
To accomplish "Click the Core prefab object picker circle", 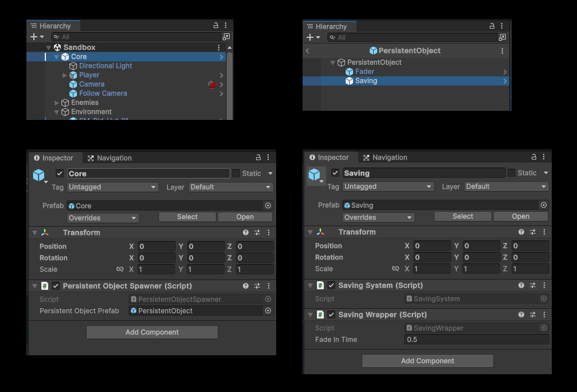I will point(268,205).
